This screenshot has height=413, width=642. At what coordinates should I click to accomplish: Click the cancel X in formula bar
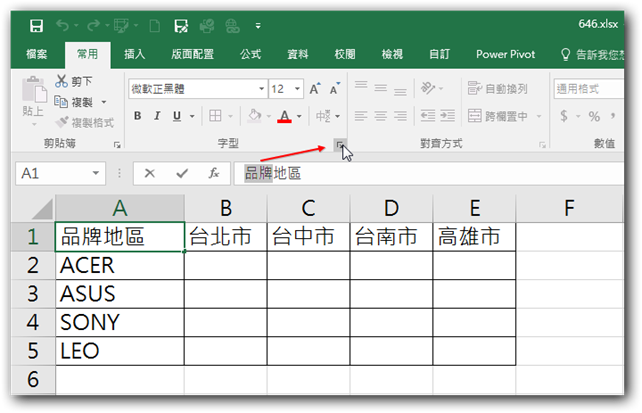(150, 174)
